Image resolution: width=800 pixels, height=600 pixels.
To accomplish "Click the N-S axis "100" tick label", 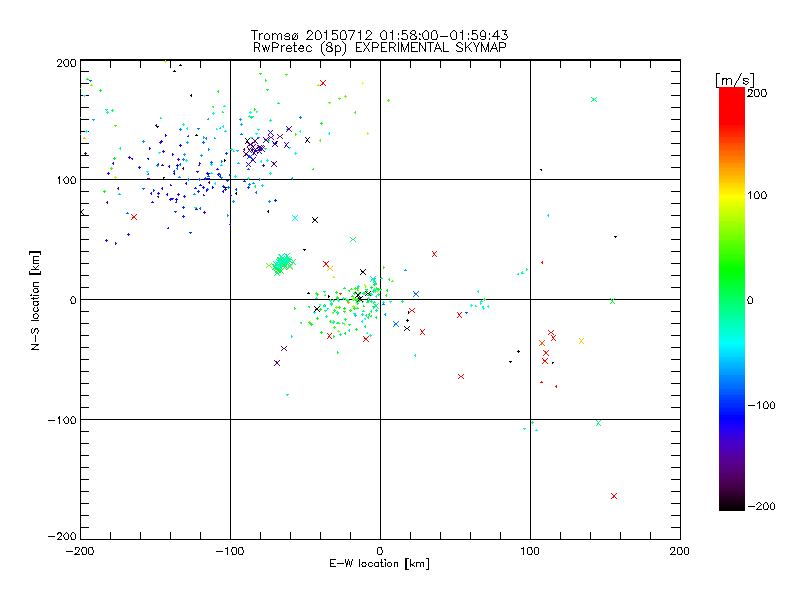I will [x=66, y=180].
